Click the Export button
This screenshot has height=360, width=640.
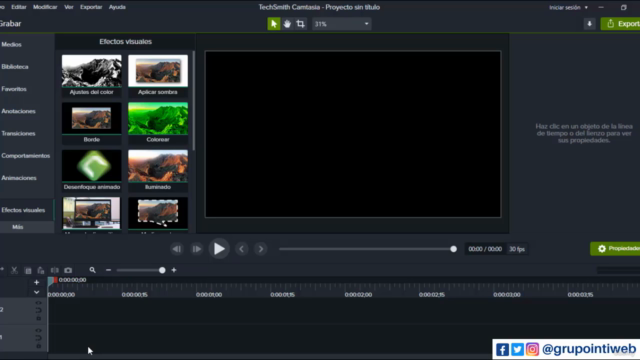(x=620, y=24)
